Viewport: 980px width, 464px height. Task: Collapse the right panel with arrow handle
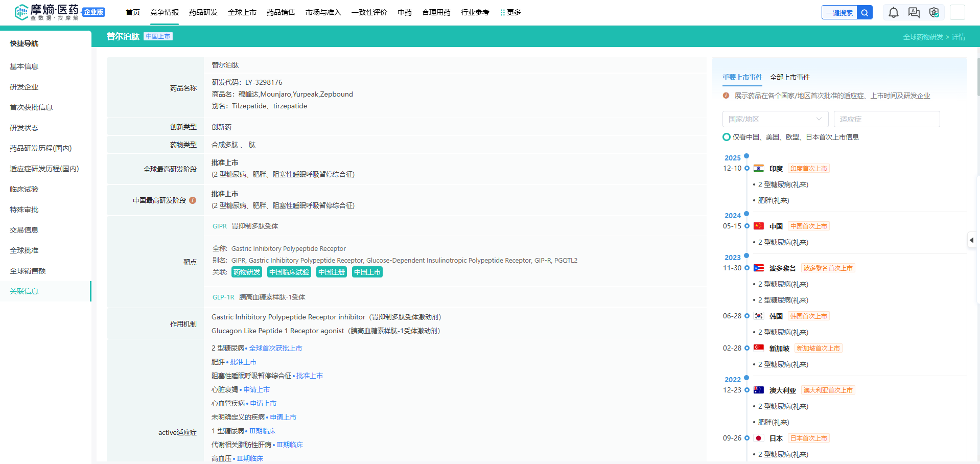click(x=971, y=240)
